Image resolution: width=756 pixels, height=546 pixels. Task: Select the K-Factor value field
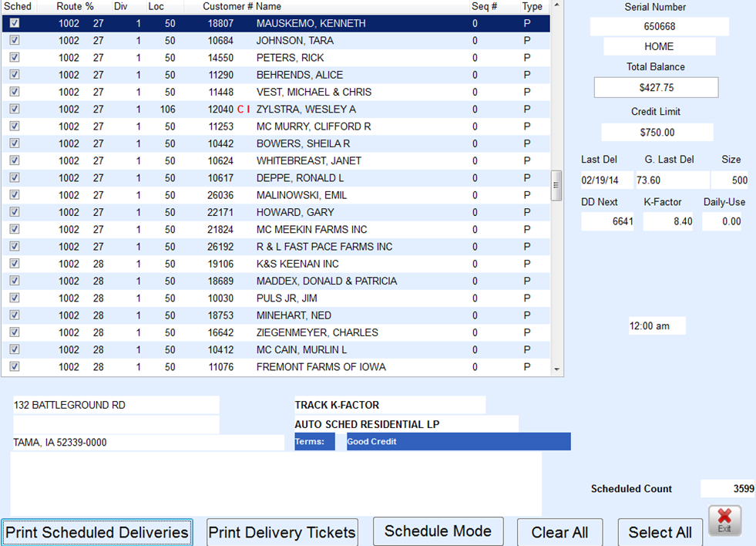pos(668,221)
